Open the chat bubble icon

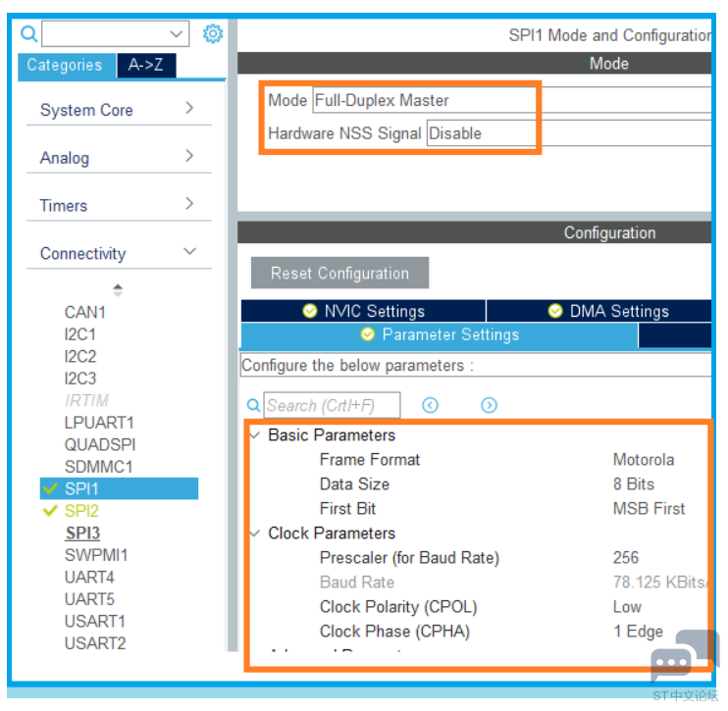[684, 655]
